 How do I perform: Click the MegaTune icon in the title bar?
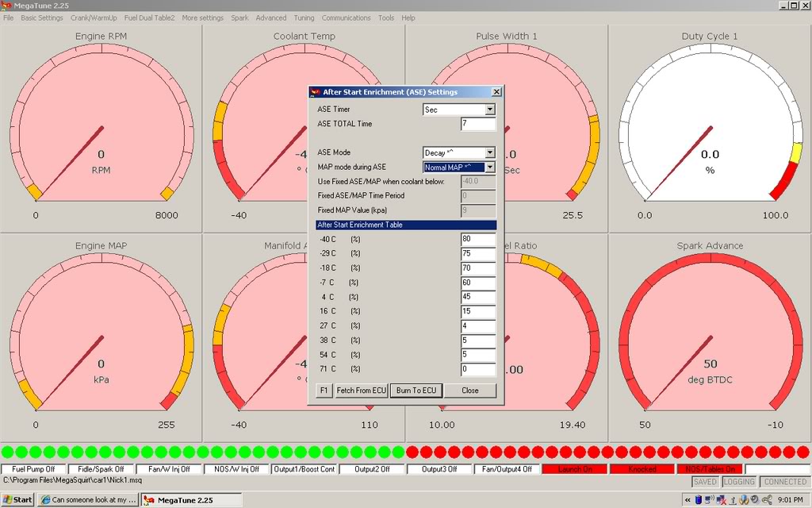pyautogui.click(x=6, y=6)
